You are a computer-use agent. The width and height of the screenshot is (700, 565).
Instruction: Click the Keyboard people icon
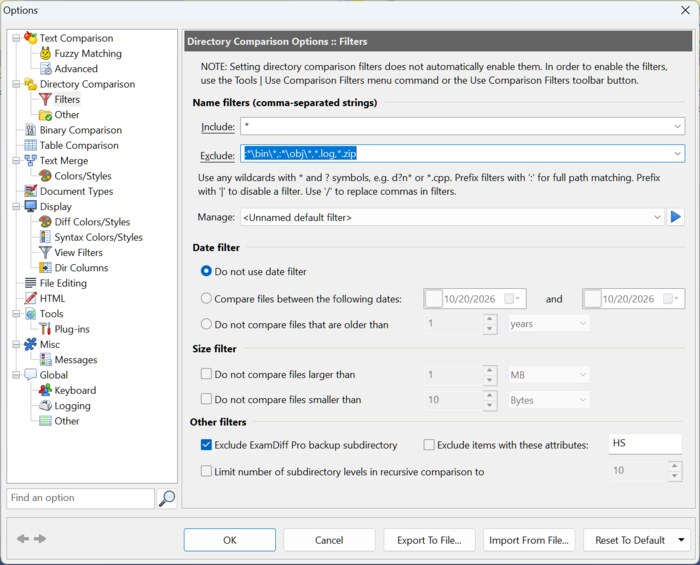[45, 390]
